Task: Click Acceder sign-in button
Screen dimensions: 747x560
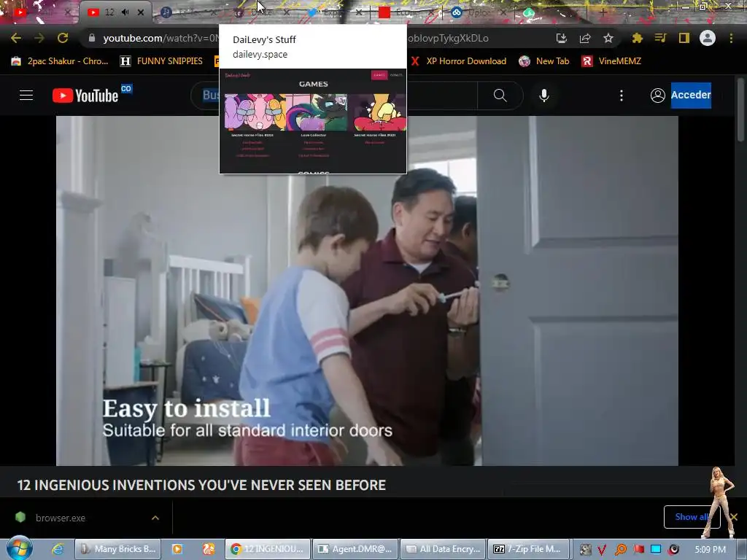Action: click(691, 96)
